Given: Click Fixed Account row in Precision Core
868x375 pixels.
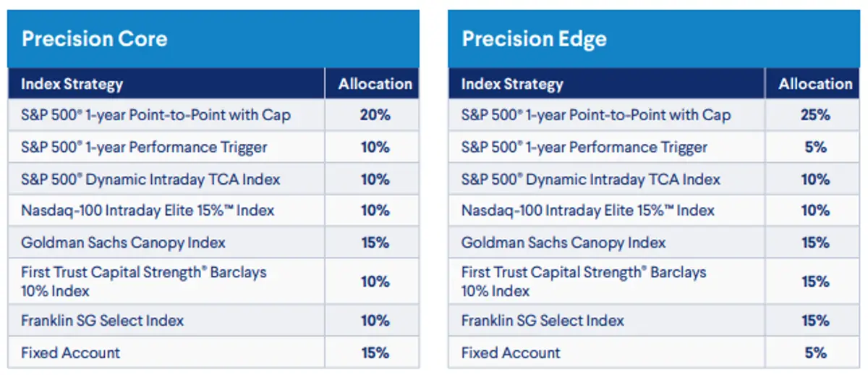Looking at the screenshot, I should 70,353.
